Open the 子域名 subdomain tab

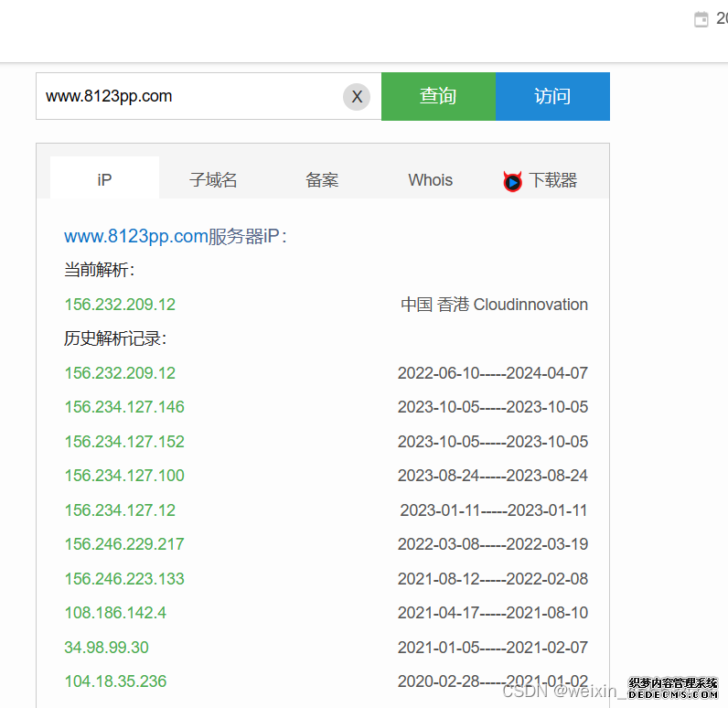213,180
